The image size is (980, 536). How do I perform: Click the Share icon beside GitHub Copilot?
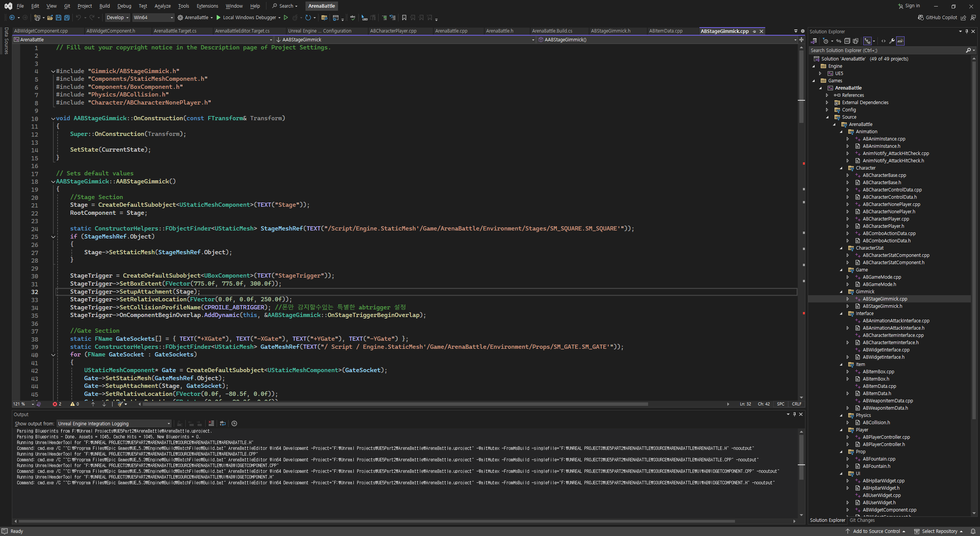coord(964,18)
